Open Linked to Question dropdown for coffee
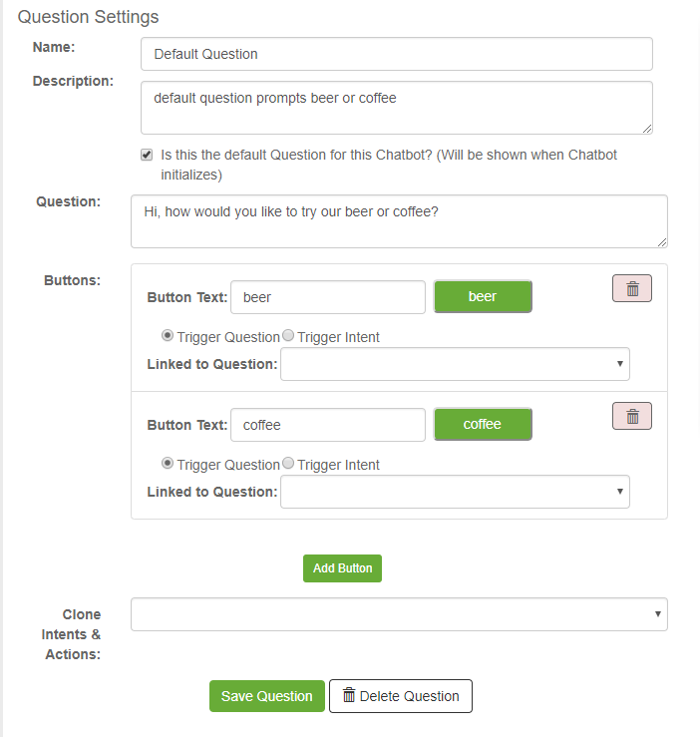This screenshot has height=737, width=700. 455,492
